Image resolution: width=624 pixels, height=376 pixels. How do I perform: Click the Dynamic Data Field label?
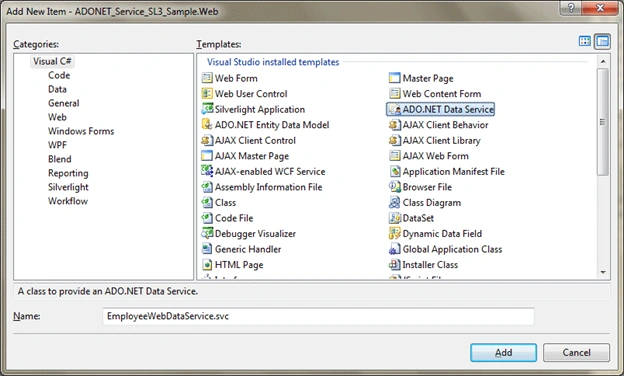tap(442, 234)
